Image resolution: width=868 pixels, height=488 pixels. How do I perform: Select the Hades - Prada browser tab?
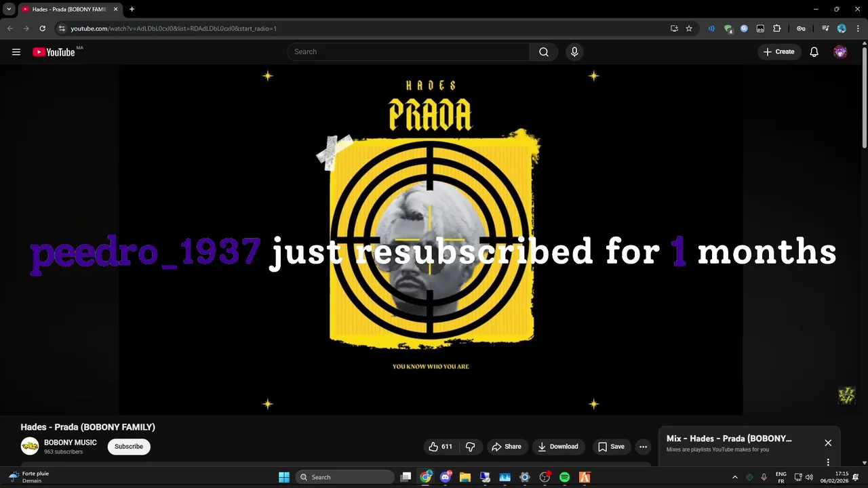(70, 9)
